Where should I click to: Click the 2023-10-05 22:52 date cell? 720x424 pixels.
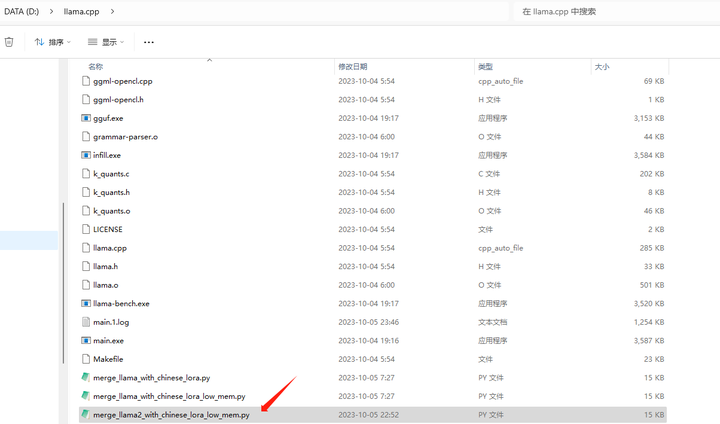[369, 415]
